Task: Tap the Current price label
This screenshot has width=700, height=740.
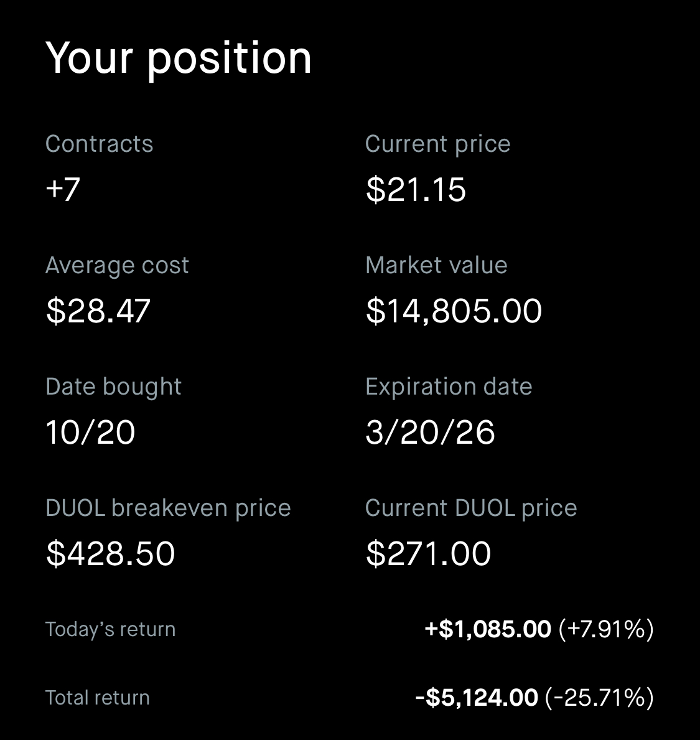Action: (437, 144)
